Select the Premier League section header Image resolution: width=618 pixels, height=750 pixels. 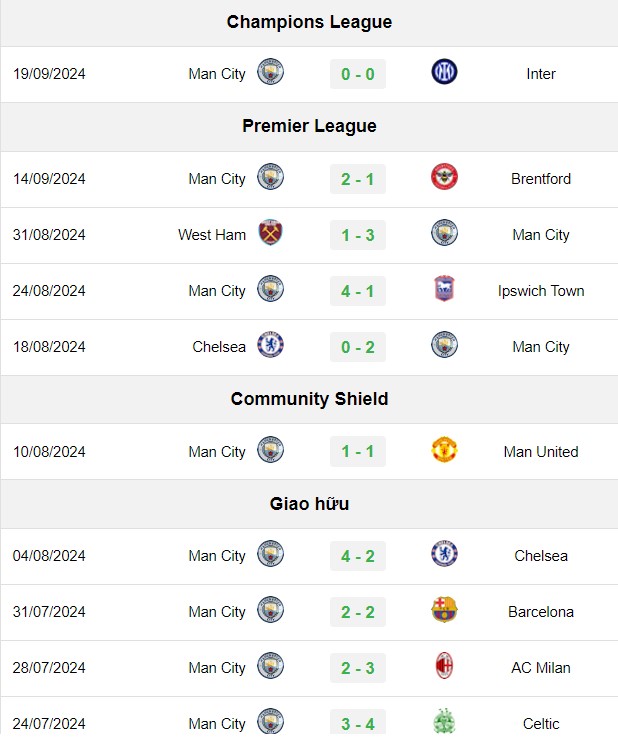(x=309, y=126)
